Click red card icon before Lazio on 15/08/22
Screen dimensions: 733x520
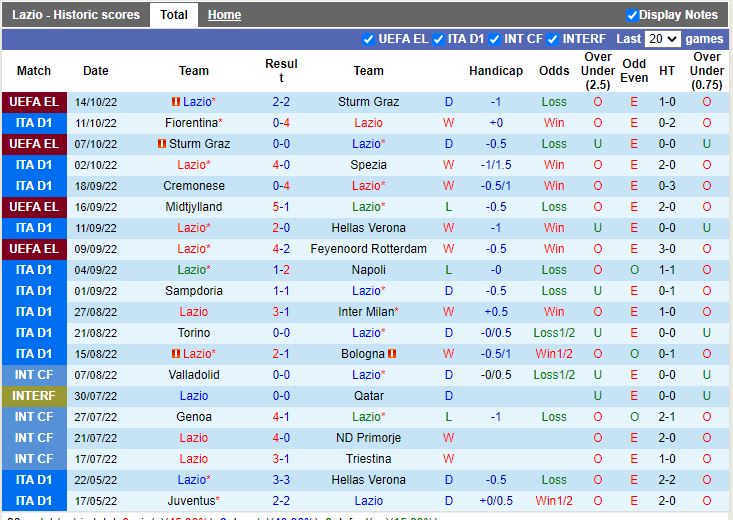coord(176,354)
